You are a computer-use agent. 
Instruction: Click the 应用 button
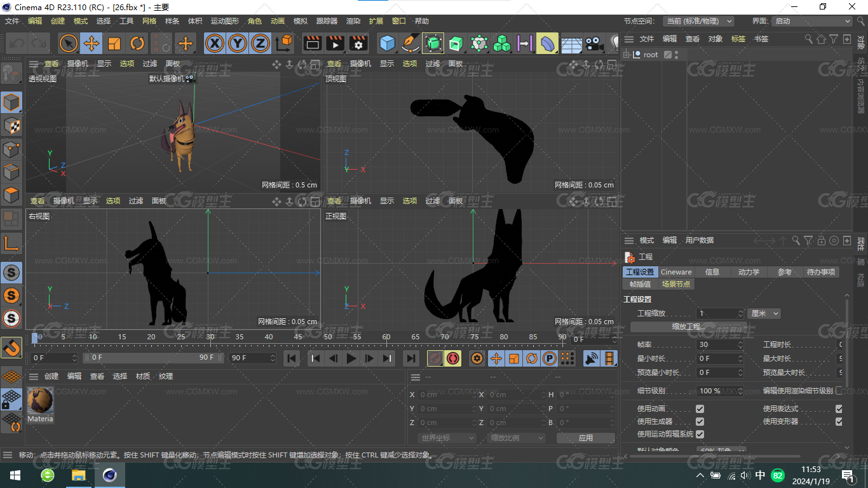pos(586,438)
